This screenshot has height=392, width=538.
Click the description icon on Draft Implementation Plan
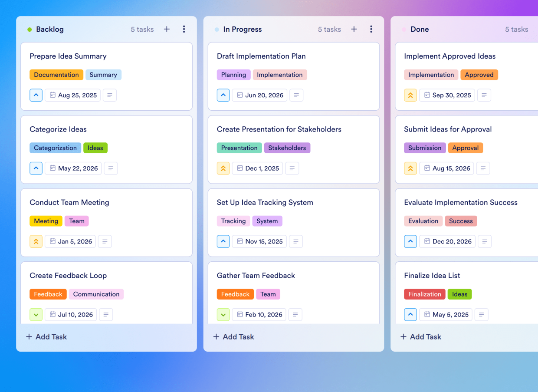click(296, 95)
